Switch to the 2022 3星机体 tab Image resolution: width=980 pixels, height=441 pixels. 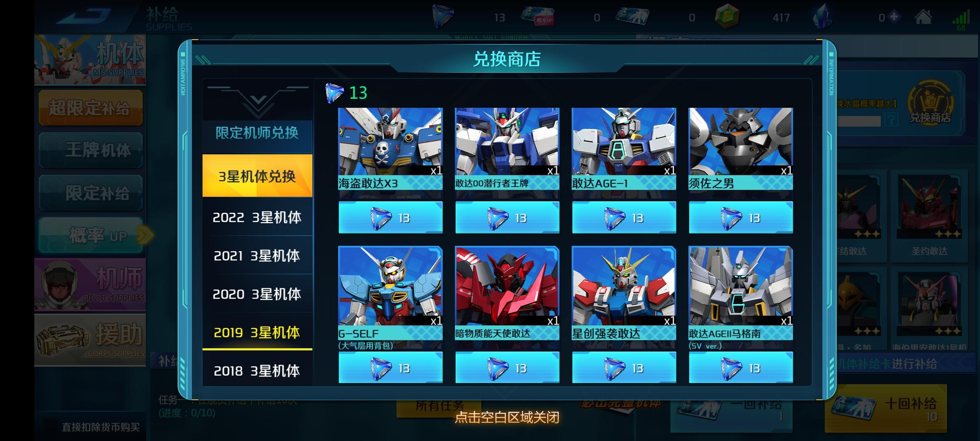click(x=257, y=217)
